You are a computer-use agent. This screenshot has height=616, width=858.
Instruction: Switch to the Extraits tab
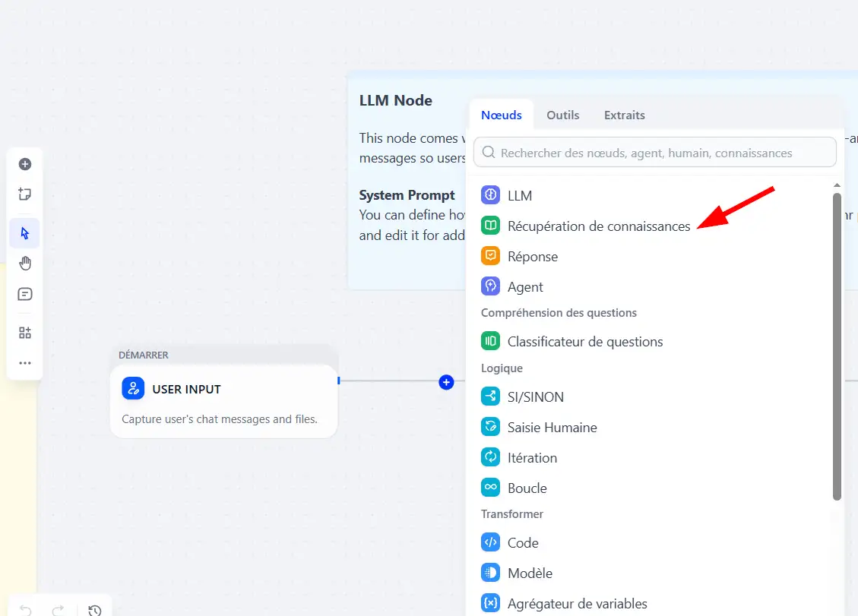tap(625, 115)
